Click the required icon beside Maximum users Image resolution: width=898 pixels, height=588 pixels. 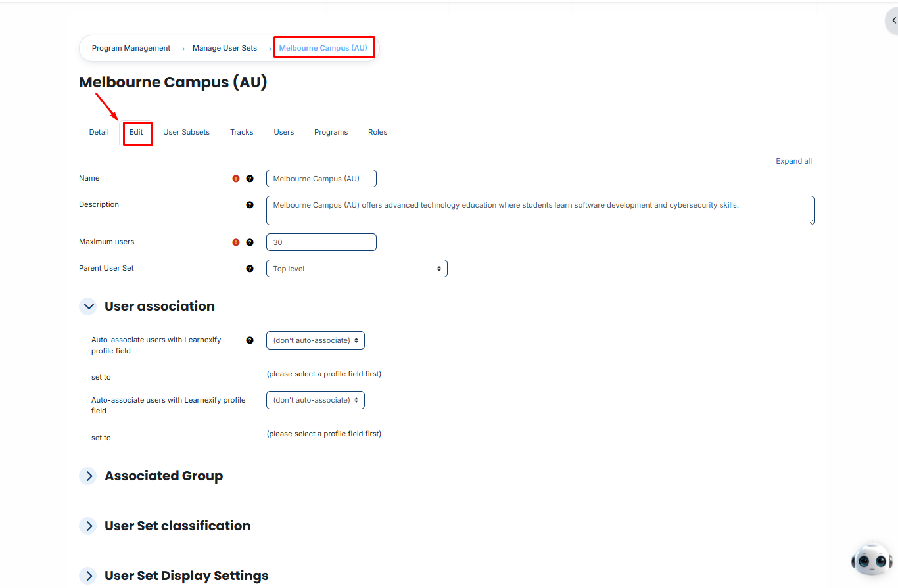(x=236, y=242)
